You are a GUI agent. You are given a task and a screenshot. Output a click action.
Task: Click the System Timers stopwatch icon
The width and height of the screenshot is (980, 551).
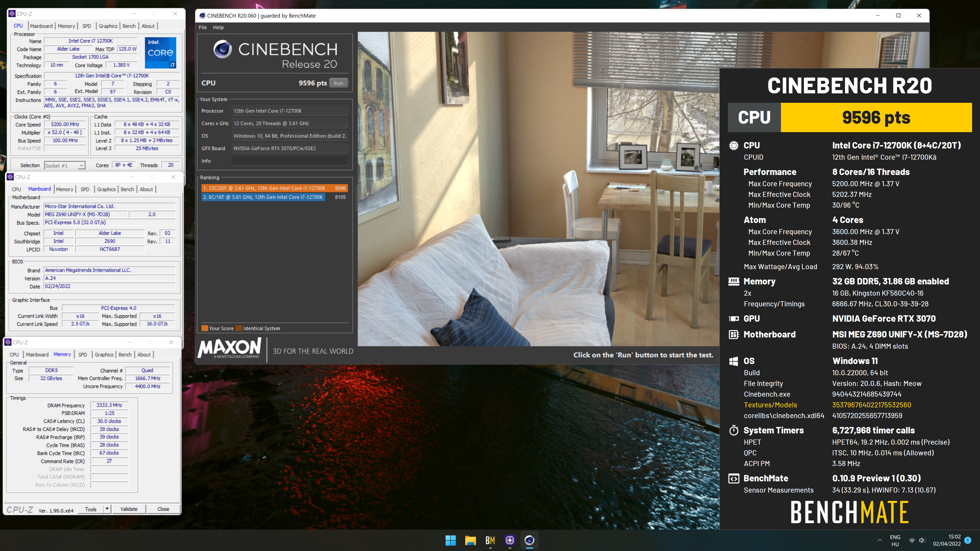pyautogui.click(x=733, y=430)
